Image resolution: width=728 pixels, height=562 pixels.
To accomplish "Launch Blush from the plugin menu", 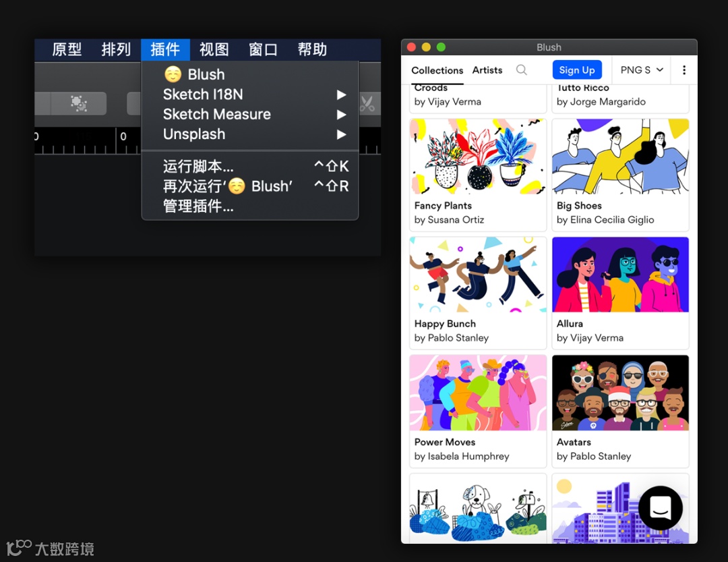I will click(x=250, y=74).
